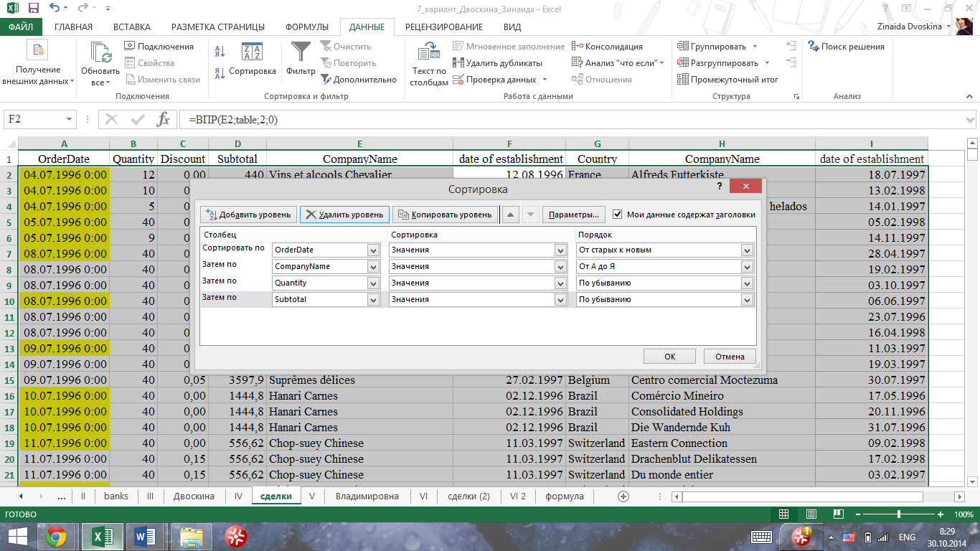The width and height of the screenshot is (980, 551).
Task: Switch to РЕЦЕНЗИРОВАНИЕ ribbon tab
Action: 444,27
